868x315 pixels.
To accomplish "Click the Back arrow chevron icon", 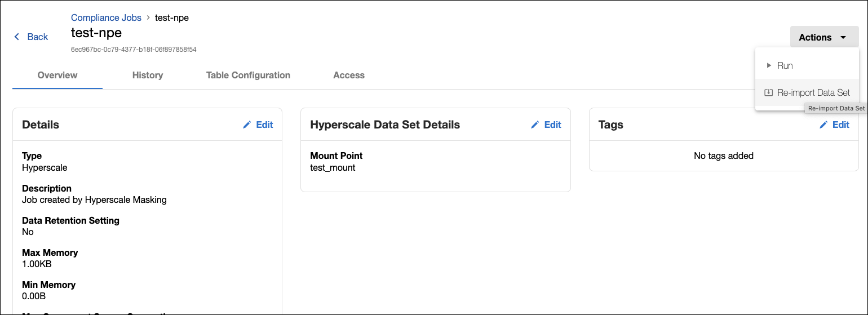I will [x=17, y=37].
